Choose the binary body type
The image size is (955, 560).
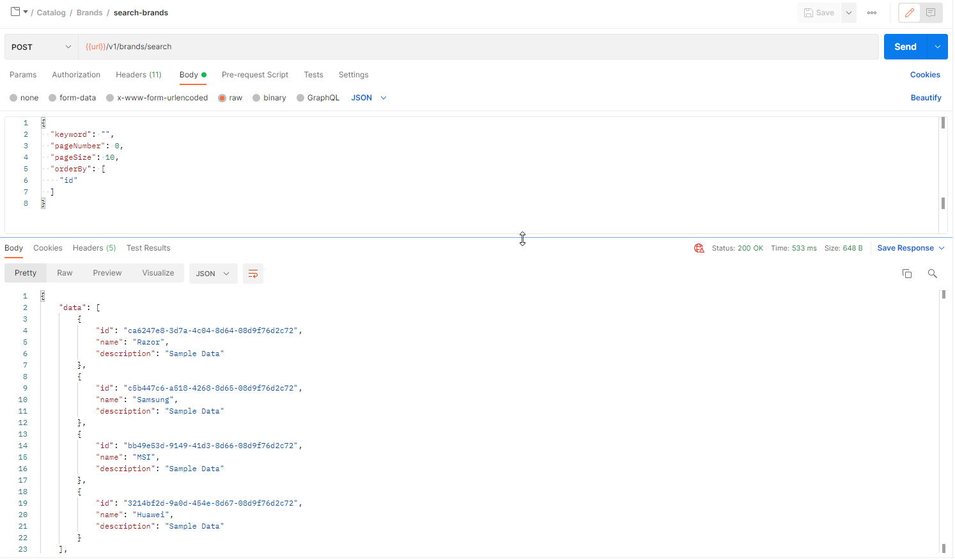[256, 98]
